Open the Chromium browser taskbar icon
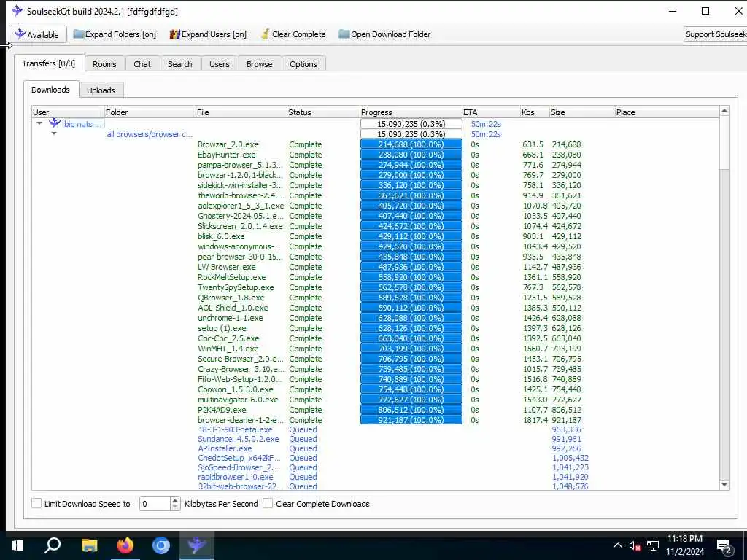 pos(161,545)
